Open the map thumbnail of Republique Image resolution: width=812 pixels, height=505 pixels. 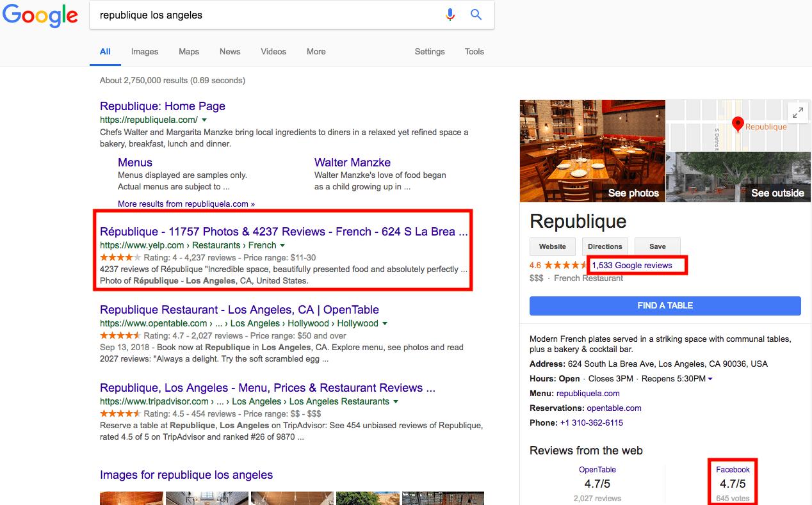[738, 125]
